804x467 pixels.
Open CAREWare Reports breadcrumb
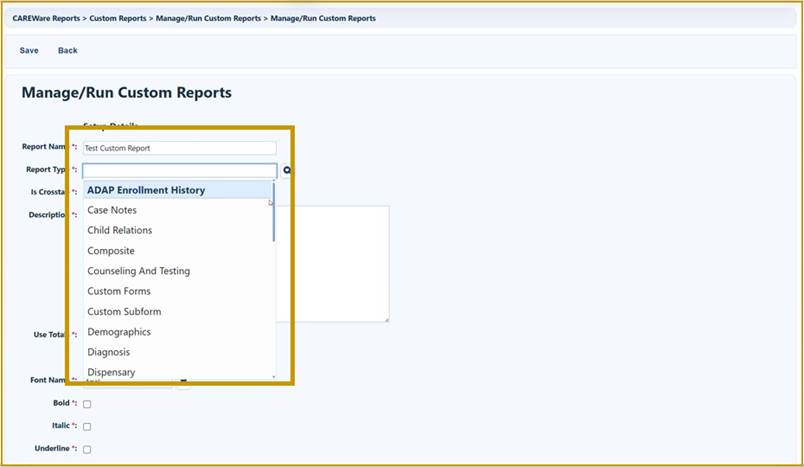(46, 18)
